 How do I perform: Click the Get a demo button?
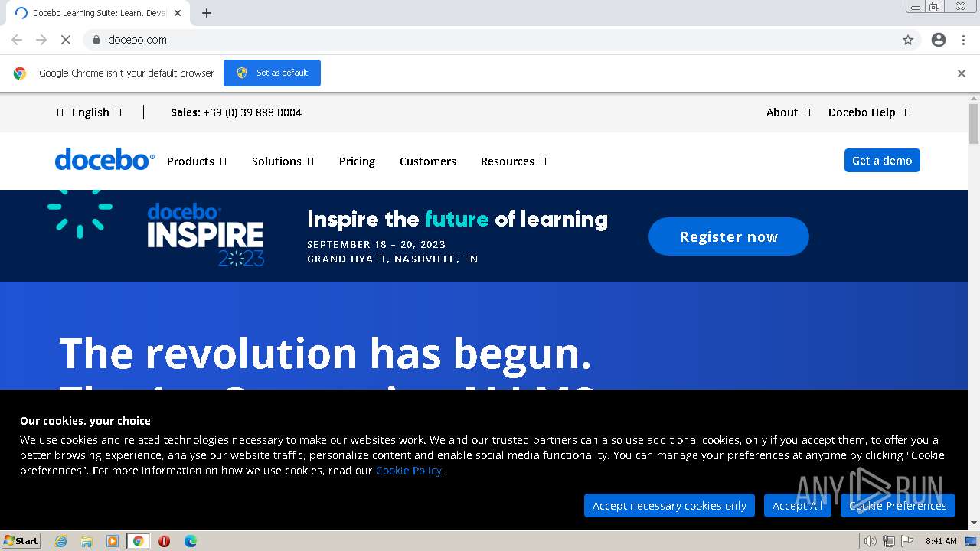[x=882, y=161]
